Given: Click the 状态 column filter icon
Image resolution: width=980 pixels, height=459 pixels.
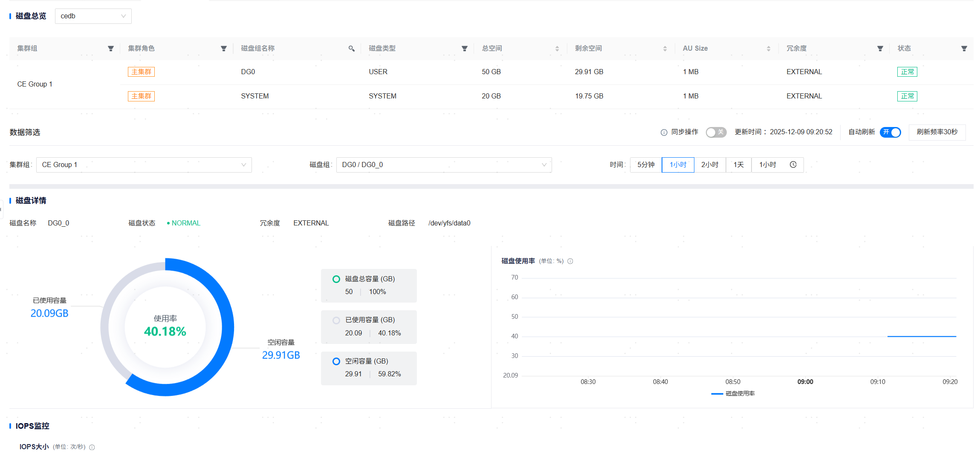Looking at the screenshot, I should [964, 49].
